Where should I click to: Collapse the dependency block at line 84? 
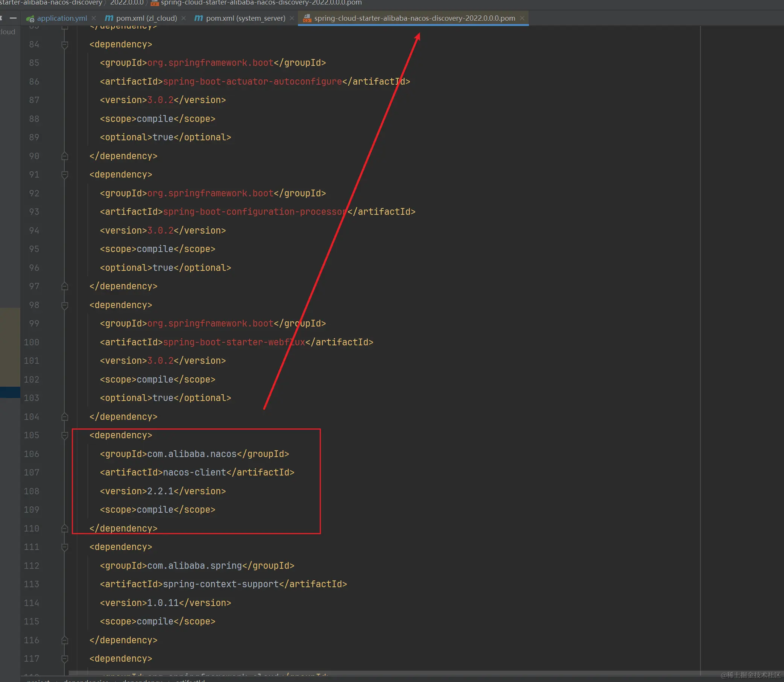(x=65, y=45)
